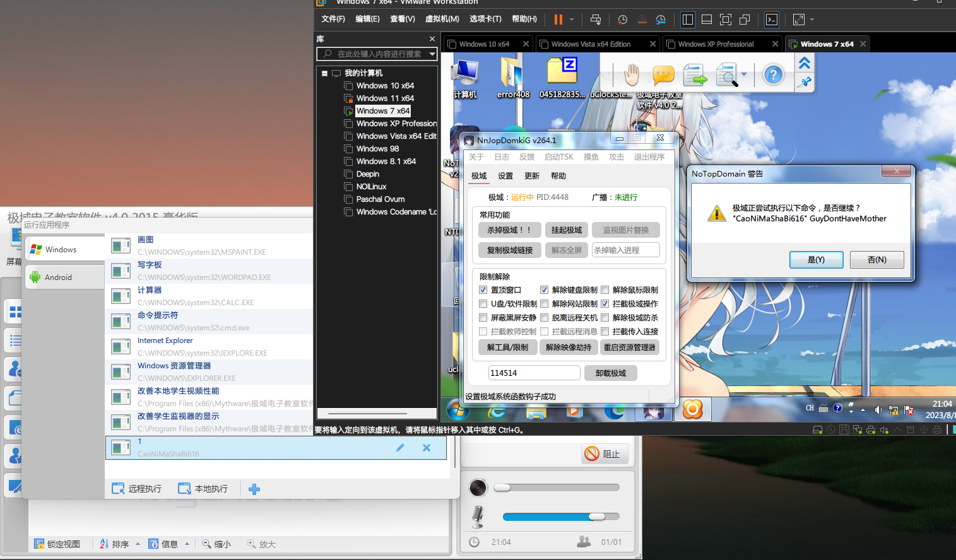Click the VMware pause (suspend) icon
The height and width of the screenshot is (560, 956).
pyautogui.click(x=558, y=20)
